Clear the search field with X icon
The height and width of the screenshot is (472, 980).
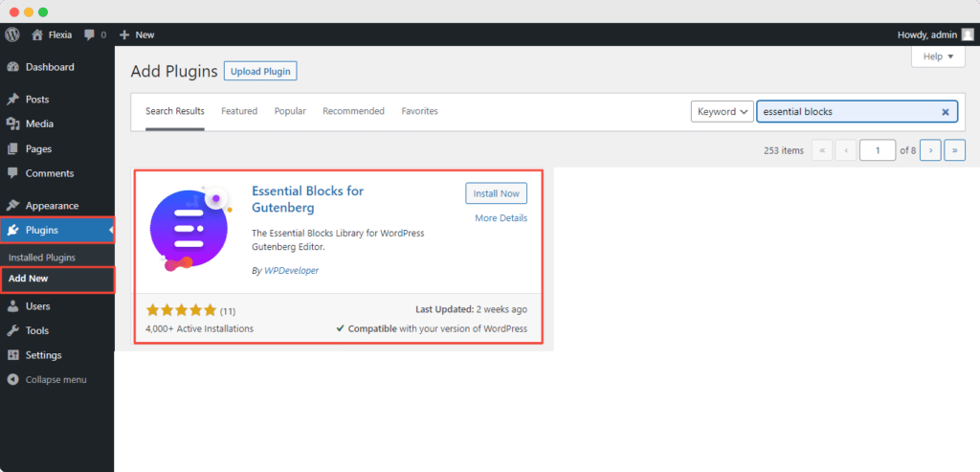pyautogui.click(x=946, y=112)
